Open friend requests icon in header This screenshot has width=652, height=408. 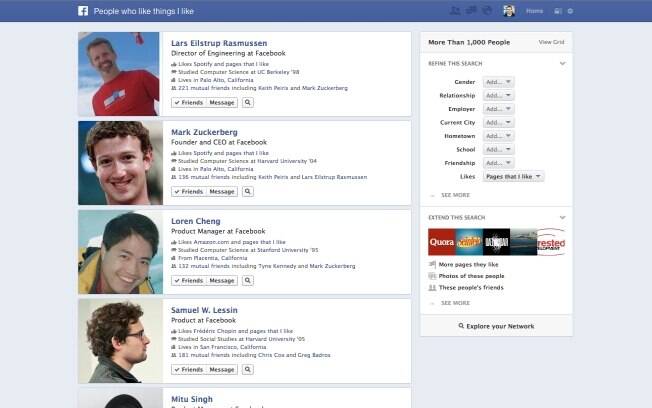click(455, 11)
